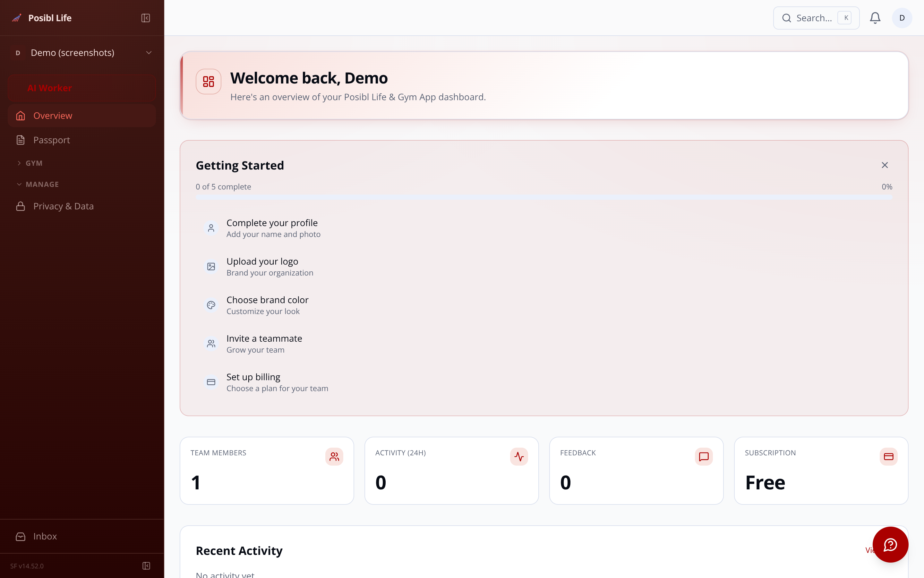This screenshot has width=924, height=578.
Task: Open the Demo (screenshots) workspace dropdown
Action: tap(82, 53)
